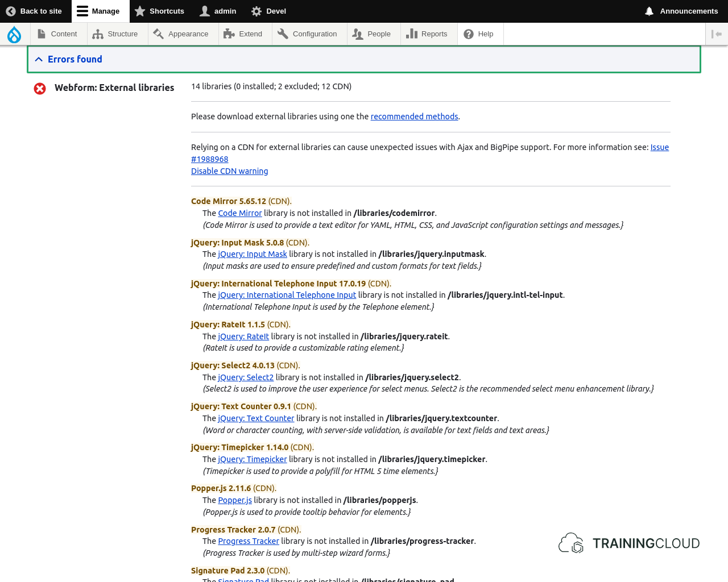The image size is (728, 582).
Task: Click the Drupal drop logo icon
Action: 14,35
